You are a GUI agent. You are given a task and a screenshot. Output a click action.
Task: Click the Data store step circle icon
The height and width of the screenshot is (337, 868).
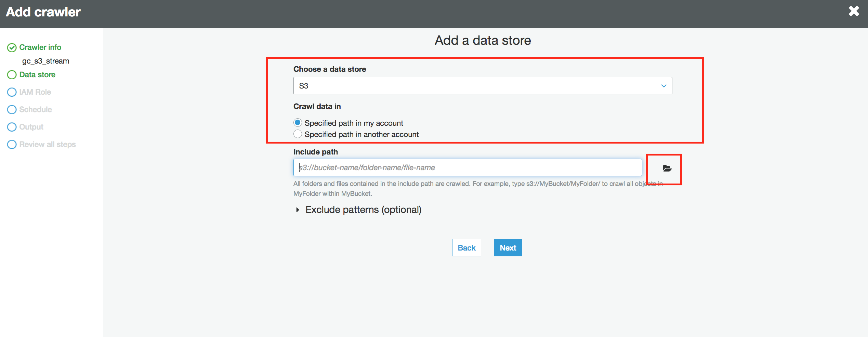[12, 75]
